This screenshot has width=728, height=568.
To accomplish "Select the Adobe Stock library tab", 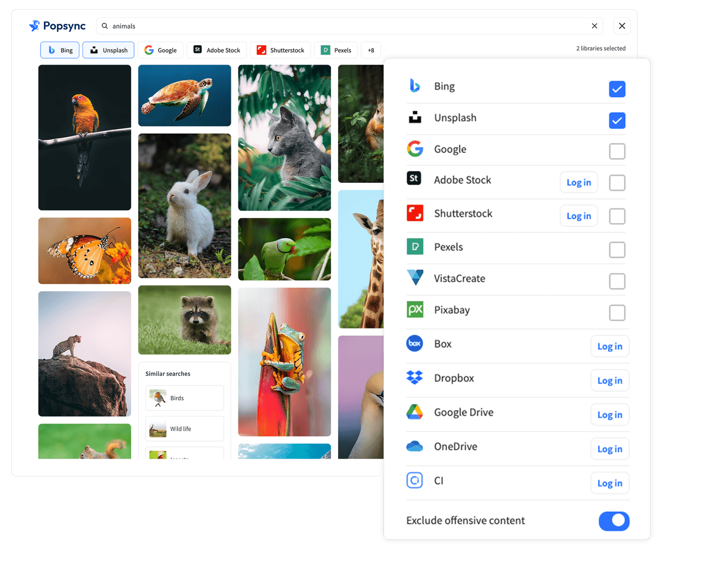I will 217,50.
